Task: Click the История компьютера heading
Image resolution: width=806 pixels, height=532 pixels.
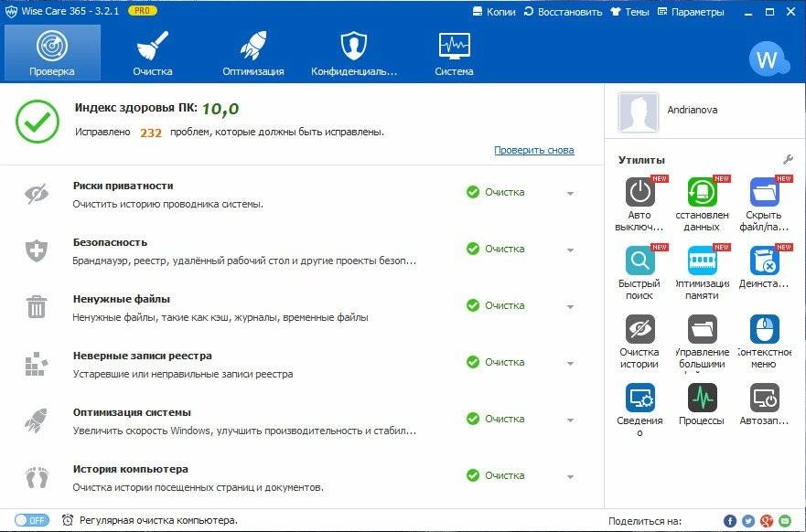Action: click(x=131, y=469)
